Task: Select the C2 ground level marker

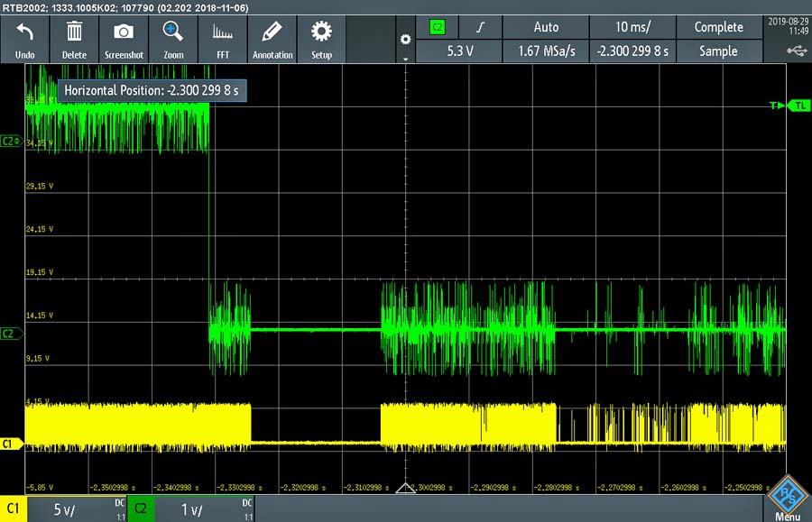Action: pos(12,334)
